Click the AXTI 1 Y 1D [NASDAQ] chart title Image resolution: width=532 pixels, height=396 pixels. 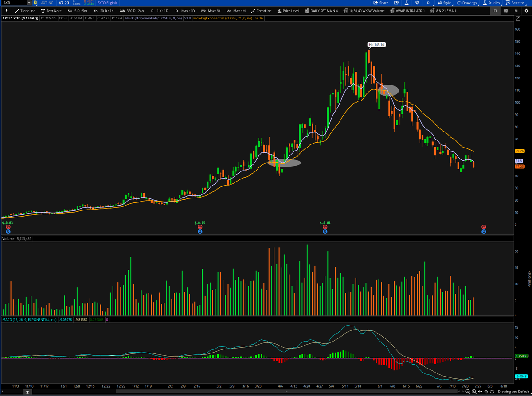click(20, 18)
